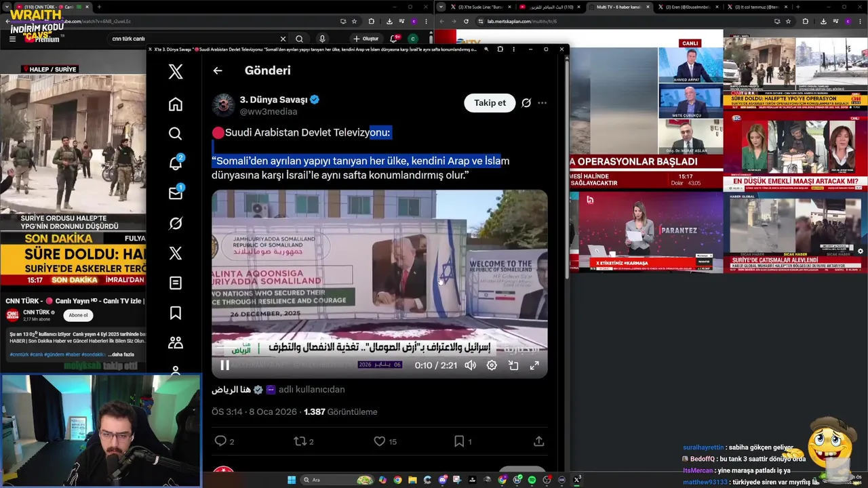This screenshot has height=488, width=868.
Task: Open YouTube hamburger guide menu
Action: point(12,39)
